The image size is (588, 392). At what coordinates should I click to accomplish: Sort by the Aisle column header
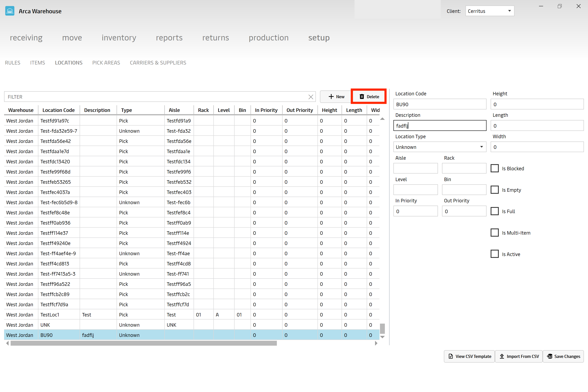click(179, 110)
